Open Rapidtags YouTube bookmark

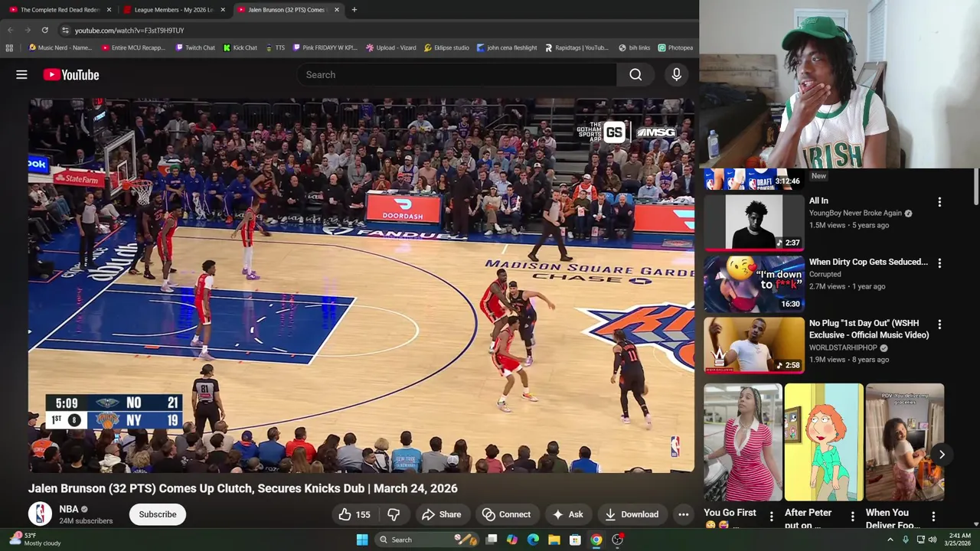coord(577,47)
